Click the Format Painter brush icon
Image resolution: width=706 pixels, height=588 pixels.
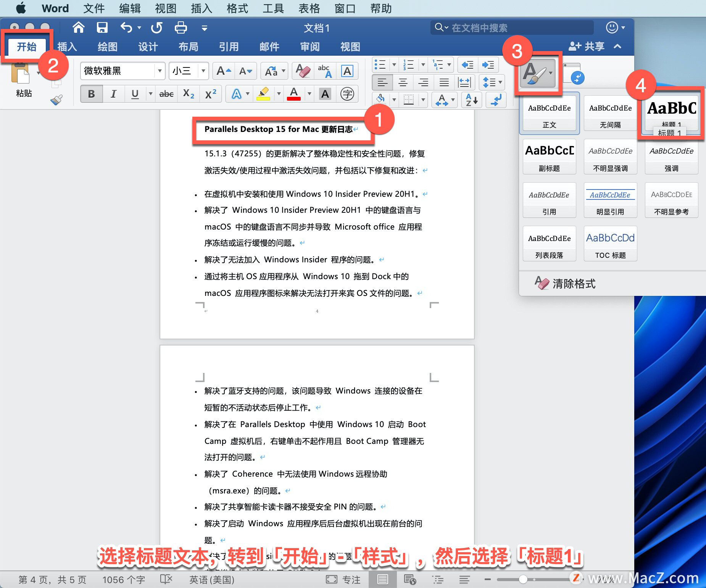[56, 100]
